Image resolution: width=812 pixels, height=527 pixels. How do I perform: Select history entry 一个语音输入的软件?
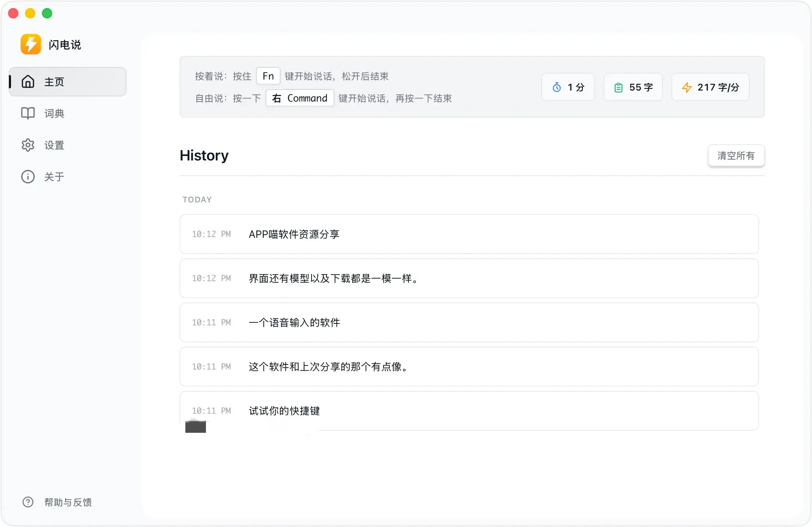[469, 322]
